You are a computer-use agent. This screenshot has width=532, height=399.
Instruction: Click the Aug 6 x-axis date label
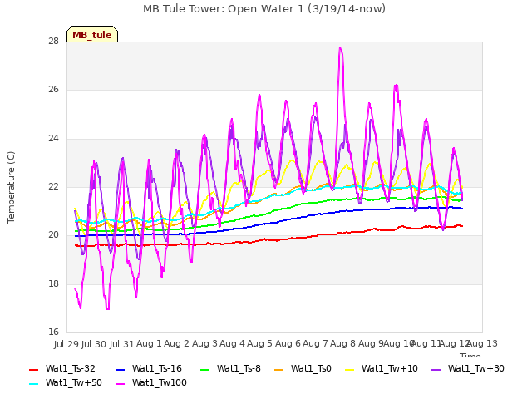tap(288, 344)
